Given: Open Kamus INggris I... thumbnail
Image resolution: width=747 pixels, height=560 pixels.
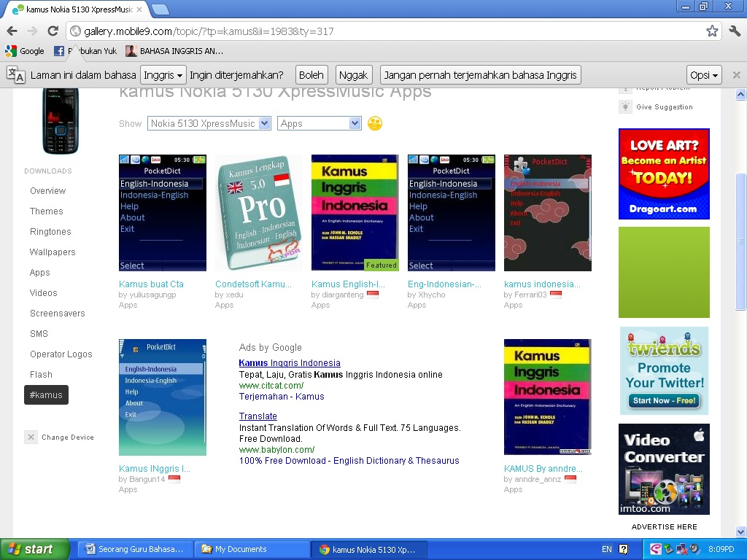Looking at the screenshot, I should click(163, 397).
